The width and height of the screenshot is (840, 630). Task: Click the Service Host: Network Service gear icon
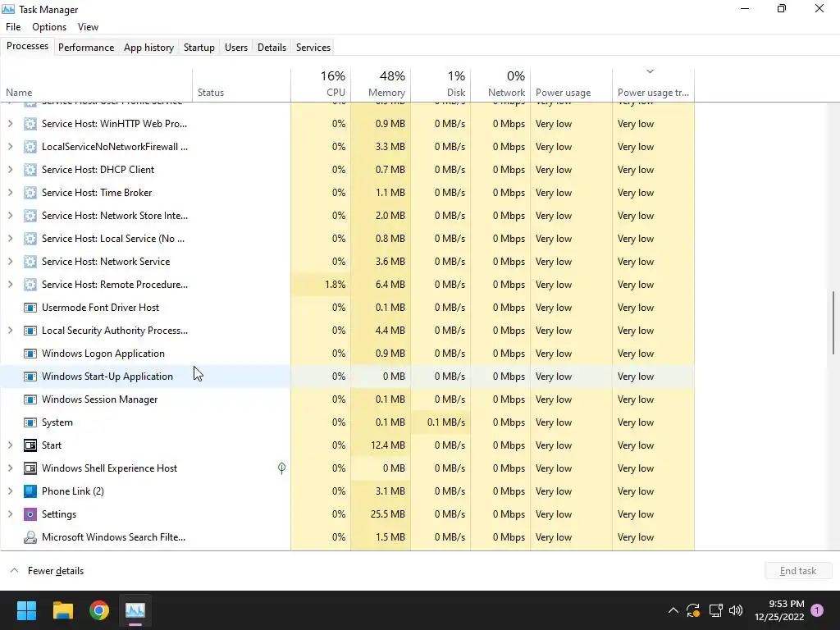click(x=30, y=262)
